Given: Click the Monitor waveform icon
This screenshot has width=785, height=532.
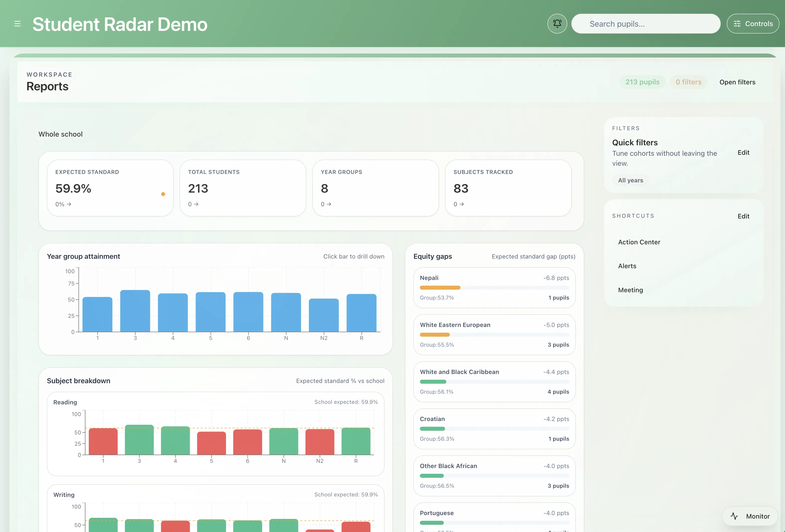Looking at the screenshot, I should pos(735,516).
